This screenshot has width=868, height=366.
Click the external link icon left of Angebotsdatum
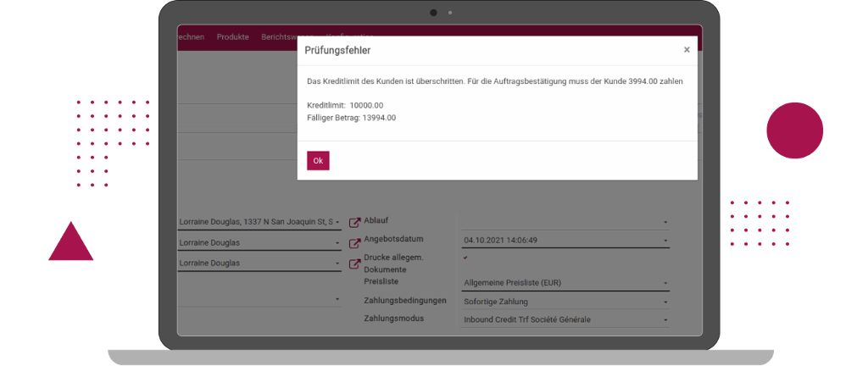354,244
